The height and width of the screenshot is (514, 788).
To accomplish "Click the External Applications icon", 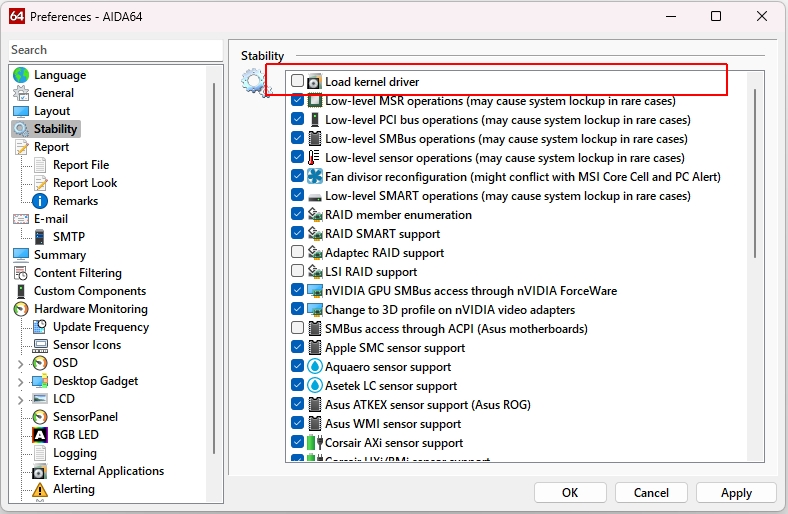I will pos(40,471).
